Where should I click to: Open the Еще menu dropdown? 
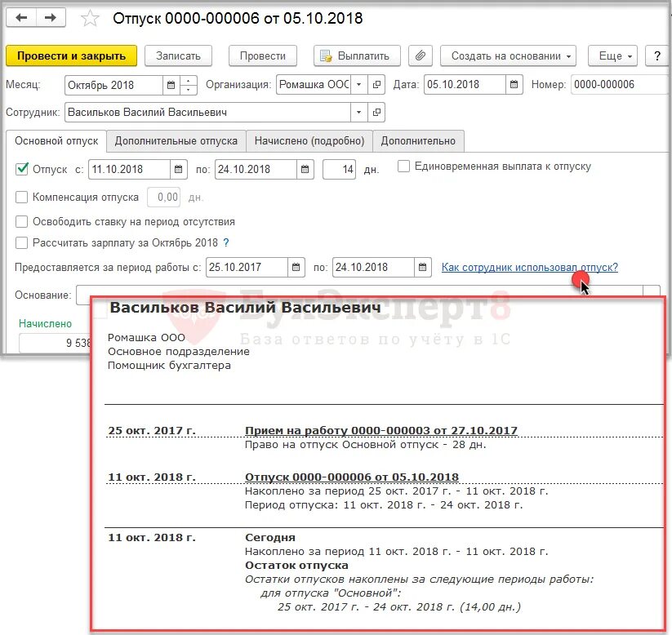click(x=611, y=56)
